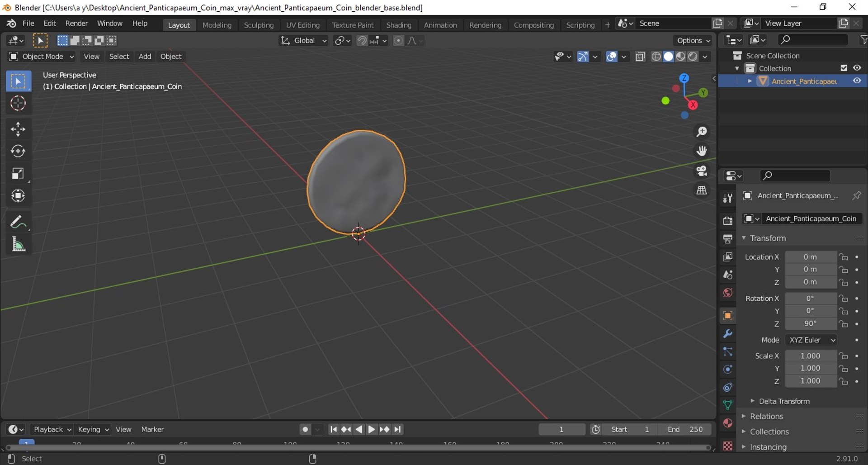
Task: Open the Active Tool properties tab
Action: (727, 198)
